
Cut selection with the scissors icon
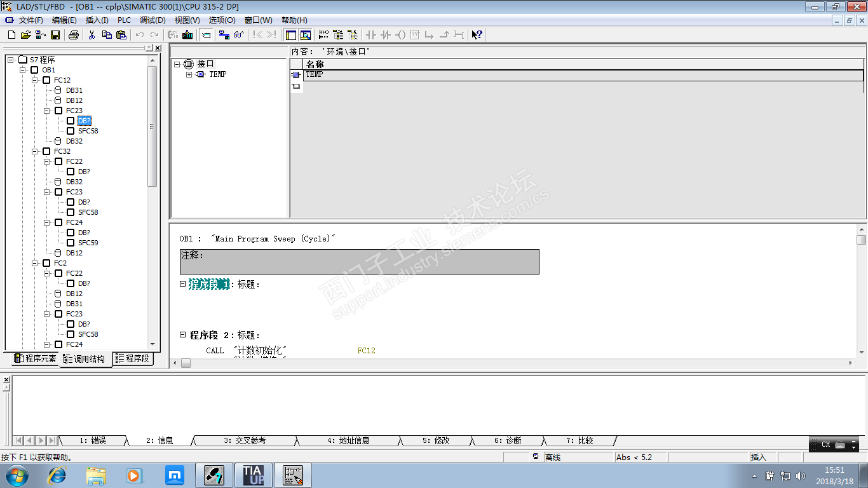92,35
